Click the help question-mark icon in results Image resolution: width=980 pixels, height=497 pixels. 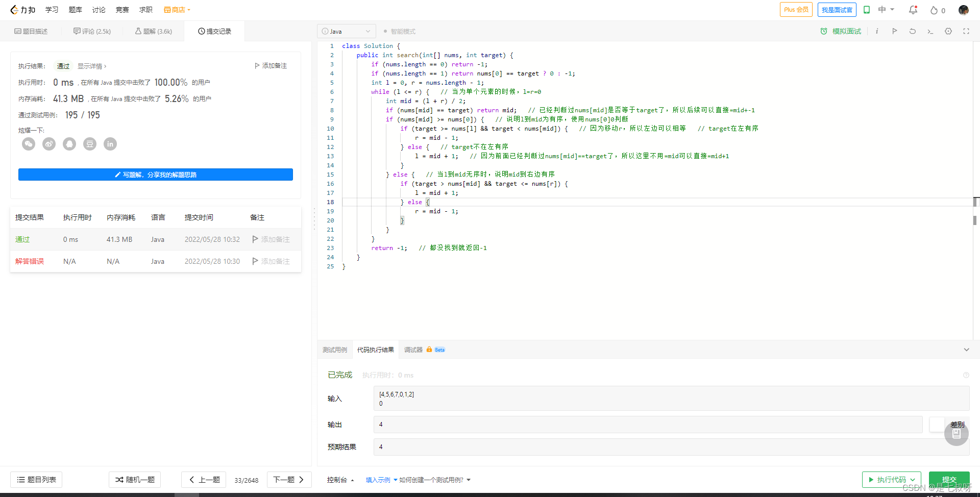click(966, 375)
